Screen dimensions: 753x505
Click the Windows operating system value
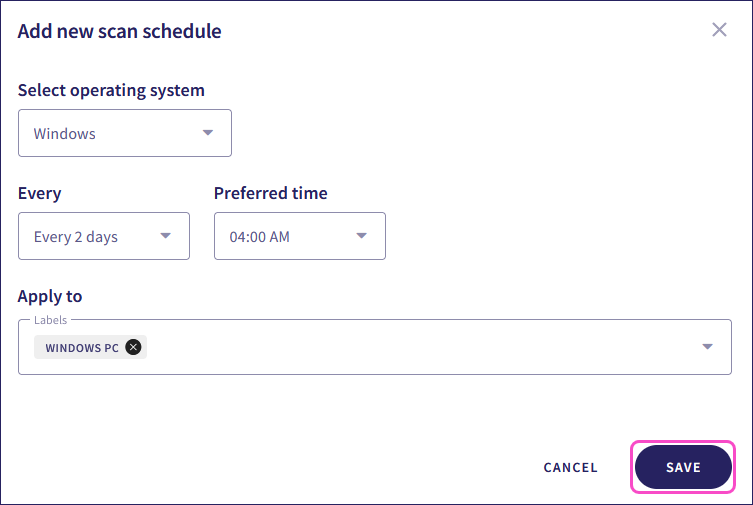(x=65, y=133)
